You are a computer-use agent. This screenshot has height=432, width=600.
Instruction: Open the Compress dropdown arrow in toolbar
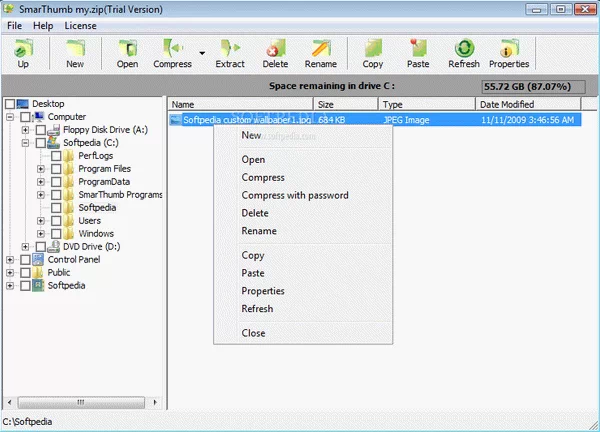[x=202, y=53]
